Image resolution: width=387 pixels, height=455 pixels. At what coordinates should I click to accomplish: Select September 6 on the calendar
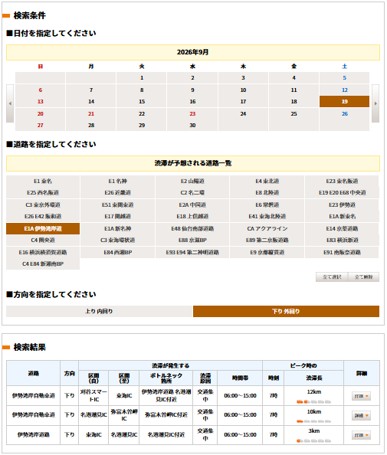coord(40,90)
